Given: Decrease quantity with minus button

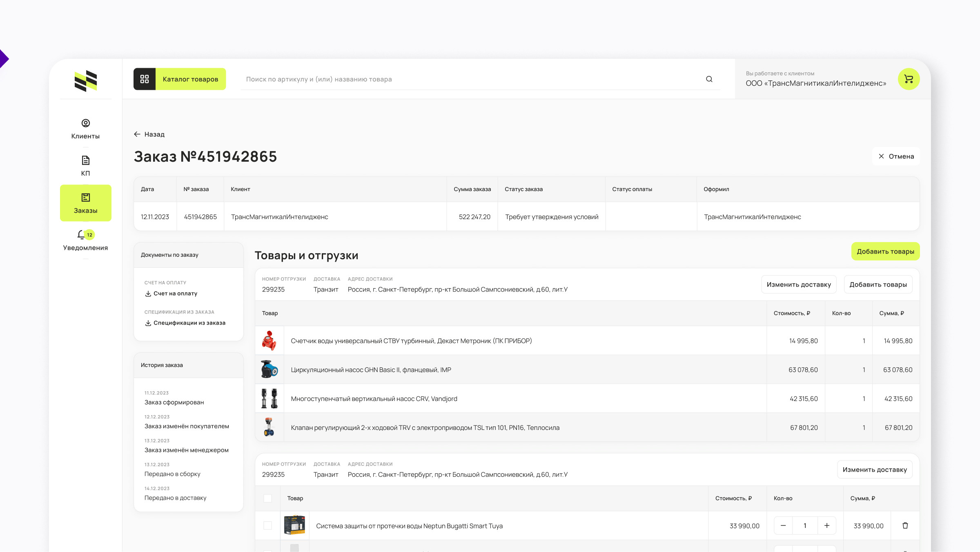Looking at the screenshot, I should [x=783, y=525].
